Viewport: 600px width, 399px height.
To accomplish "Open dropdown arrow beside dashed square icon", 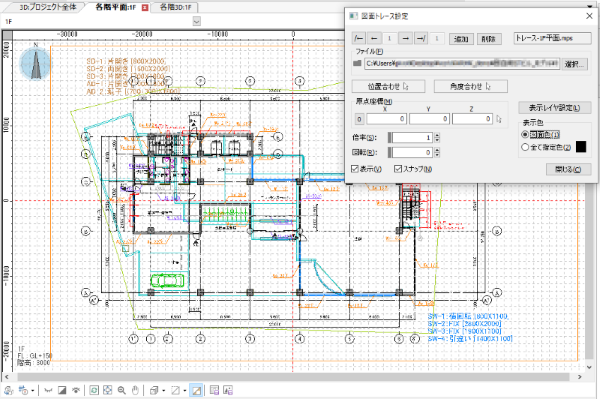I will (x=184, y=391).
